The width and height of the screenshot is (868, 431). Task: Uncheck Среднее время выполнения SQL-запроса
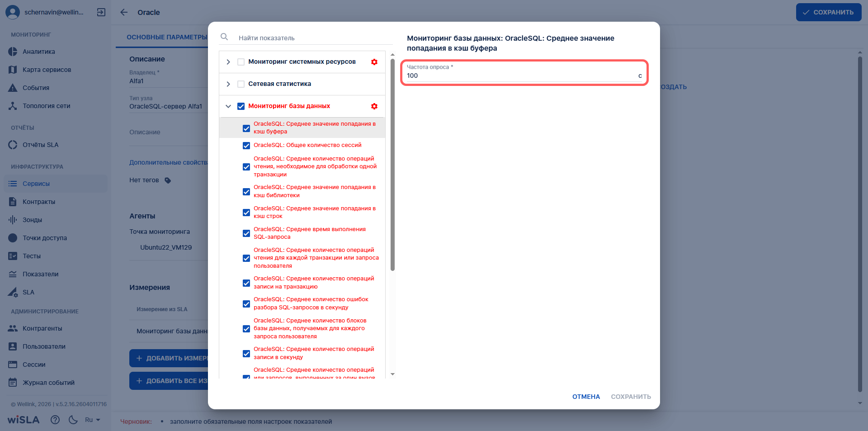tap(246, 233)
